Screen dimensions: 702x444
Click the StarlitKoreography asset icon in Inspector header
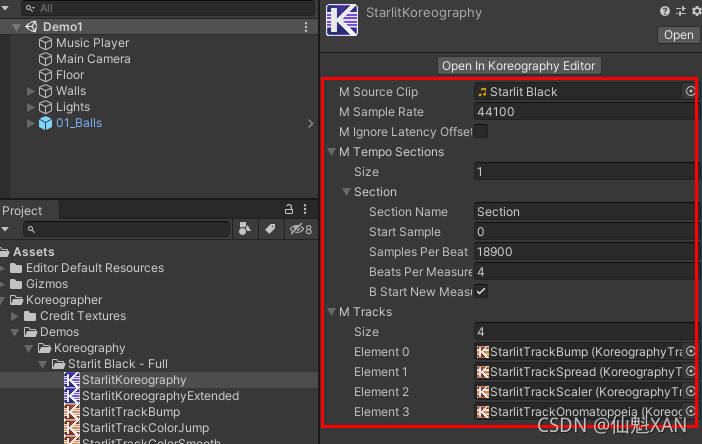pos(342,20)
